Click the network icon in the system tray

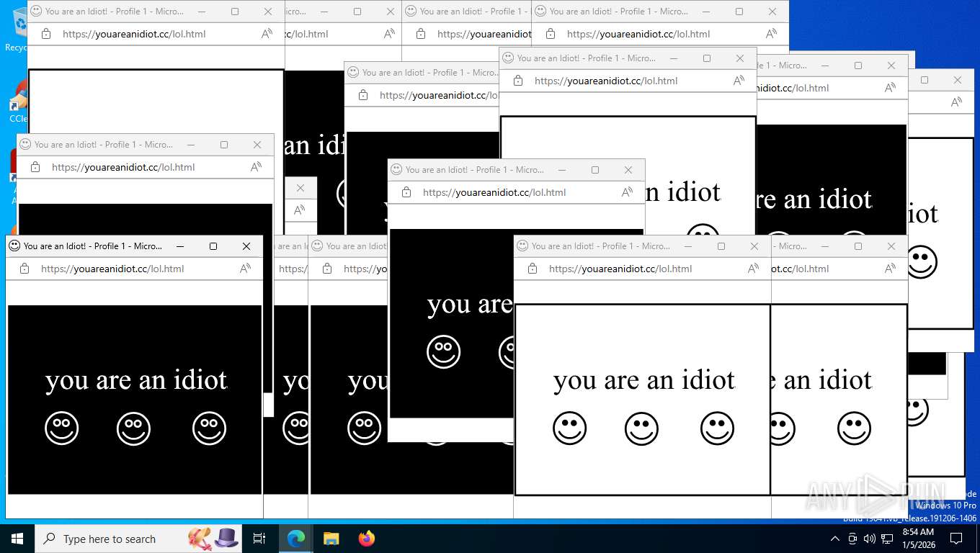point(887,539)
